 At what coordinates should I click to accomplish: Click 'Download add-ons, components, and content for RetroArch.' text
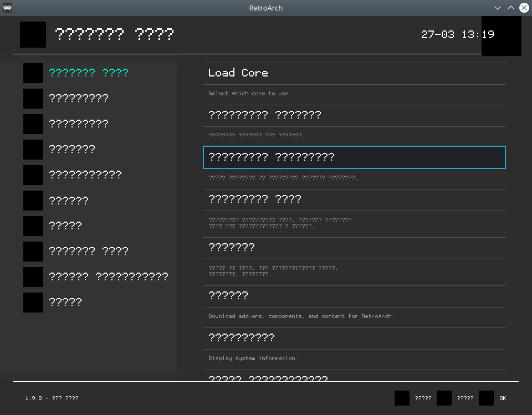coord(301,316)
